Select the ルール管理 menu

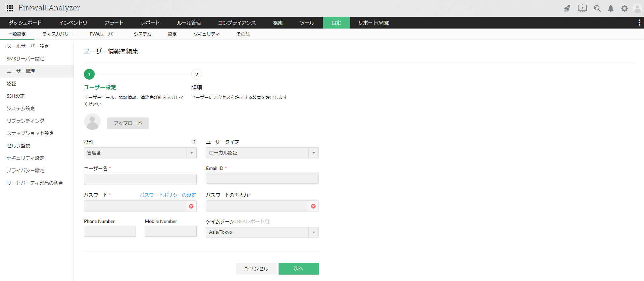click(189, 22)
